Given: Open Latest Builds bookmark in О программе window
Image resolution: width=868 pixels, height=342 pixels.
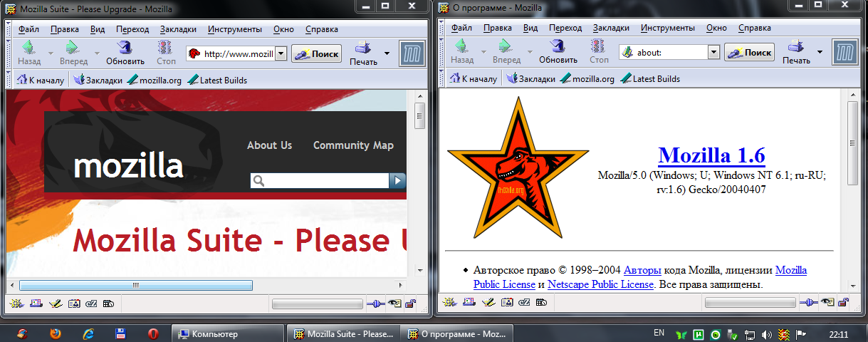Looking at the screenshot, I should tap(650, 79).
